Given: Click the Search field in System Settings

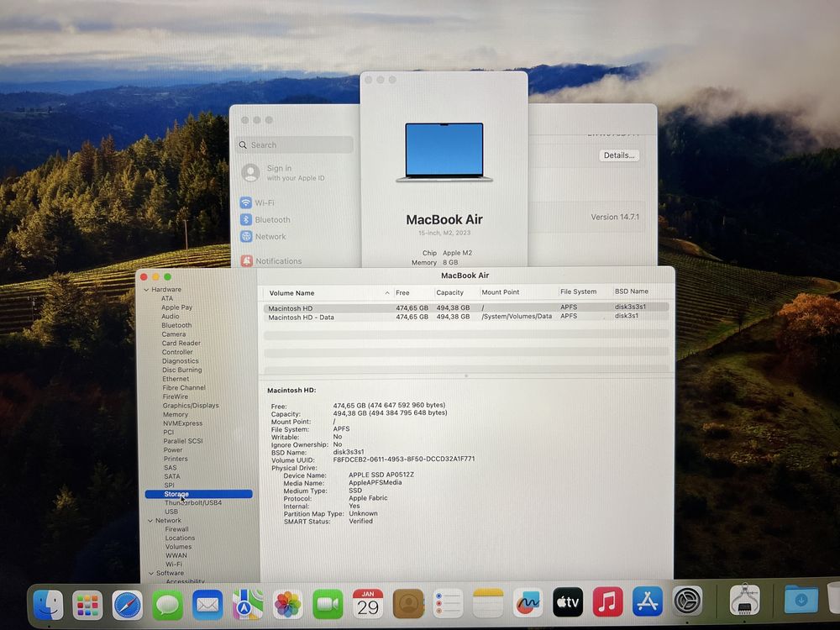Looking at the screenshot, I should (x=294, y=144).
